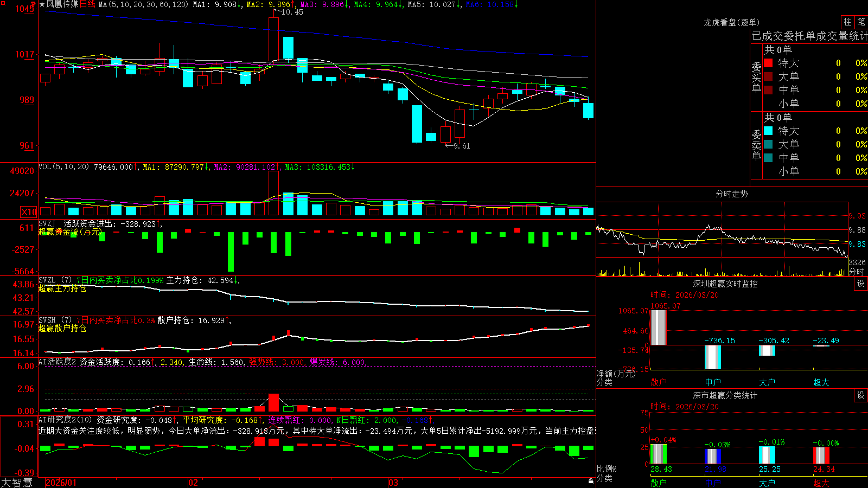868x488 pixels.
Task: Click the dark red 大单 buy-order swatch
Action: (768, 76)
